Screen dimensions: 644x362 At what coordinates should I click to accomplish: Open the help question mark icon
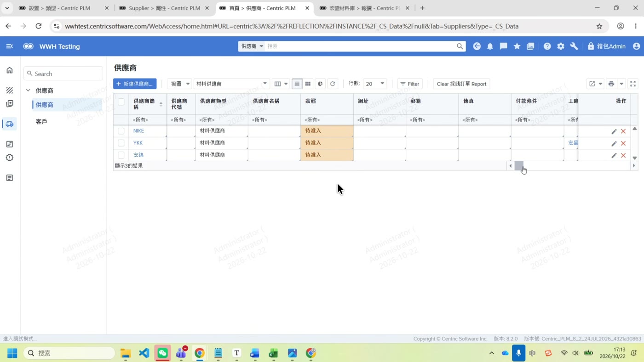(x=547, y=46)
